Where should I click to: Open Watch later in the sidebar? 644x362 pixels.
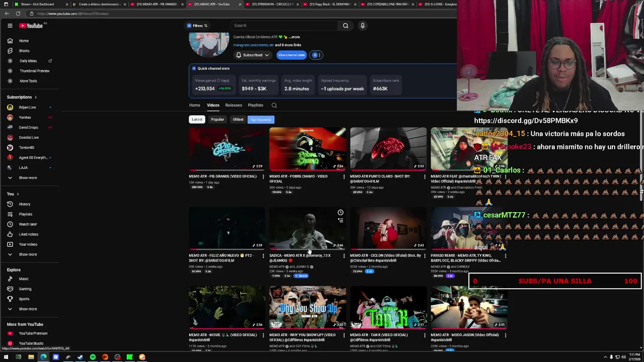[29, 224]
